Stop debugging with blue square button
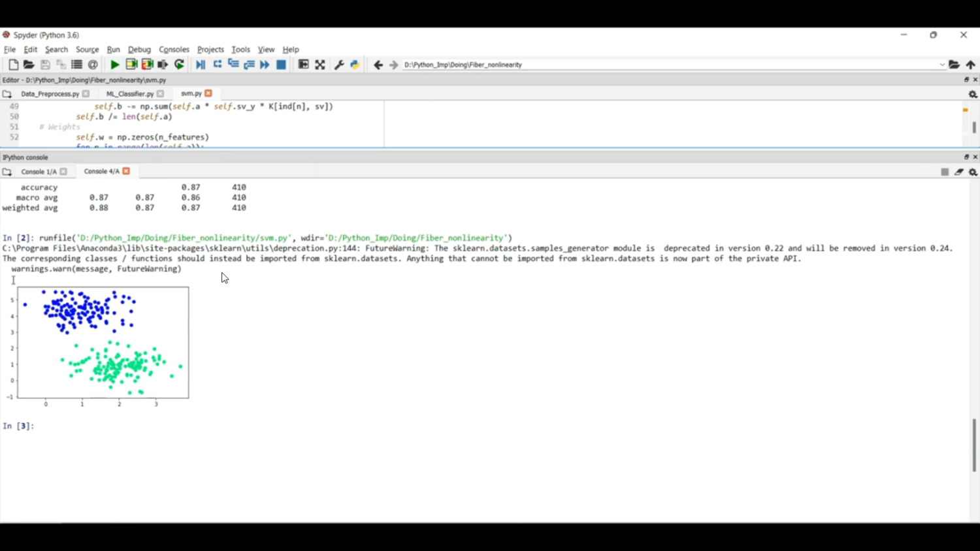The image size is (980, 551). [282, 65]
